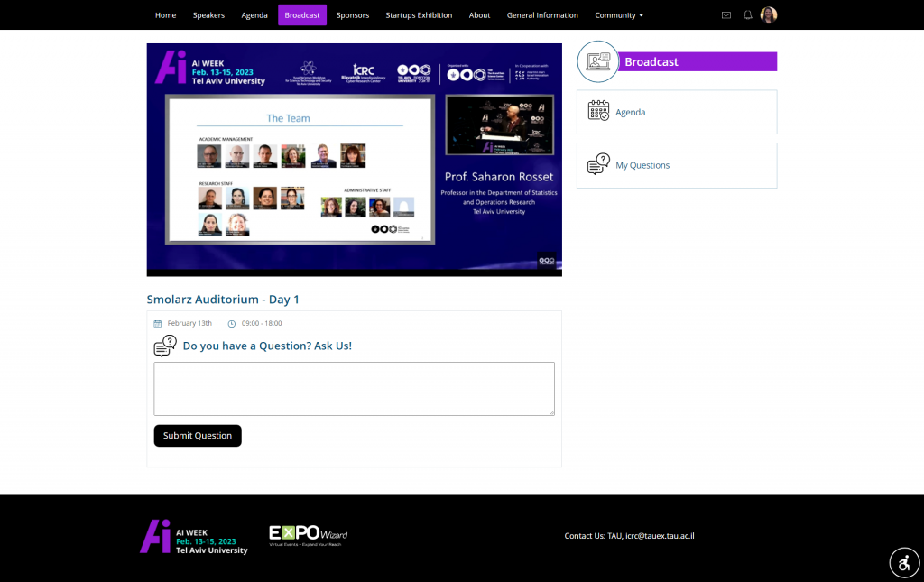
Task: Open the Agenda sidebar panel
Action: pyautogui.click(x=677, y=112)
